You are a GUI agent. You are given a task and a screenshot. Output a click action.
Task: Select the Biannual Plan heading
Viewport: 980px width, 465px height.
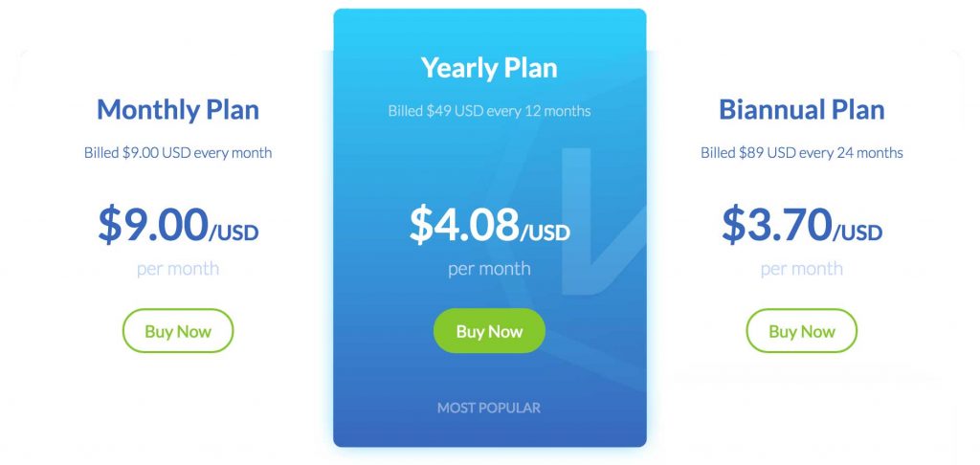[x=802, y=110]
